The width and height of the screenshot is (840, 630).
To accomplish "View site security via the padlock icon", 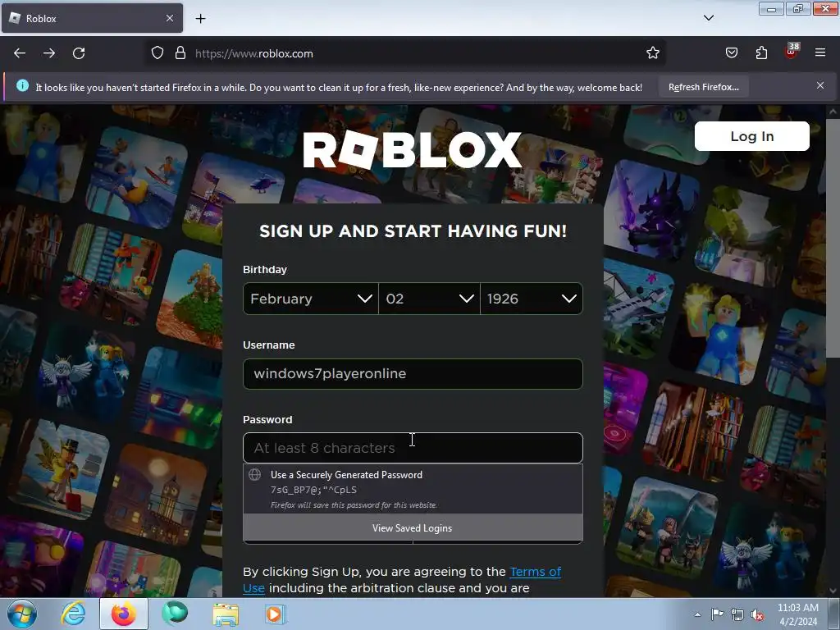I will tap(180, 53).
